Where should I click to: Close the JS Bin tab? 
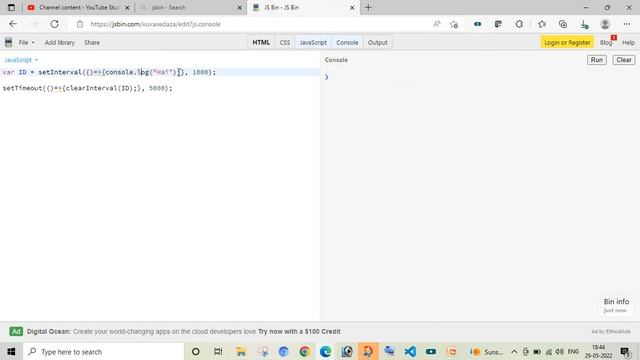352,7
